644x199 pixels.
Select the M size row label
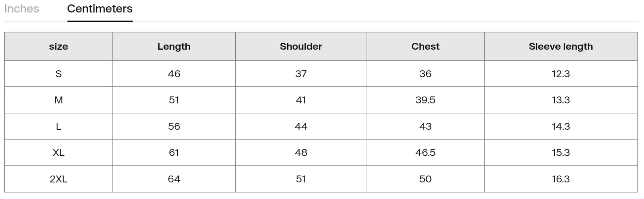click(x=58, y=100)
